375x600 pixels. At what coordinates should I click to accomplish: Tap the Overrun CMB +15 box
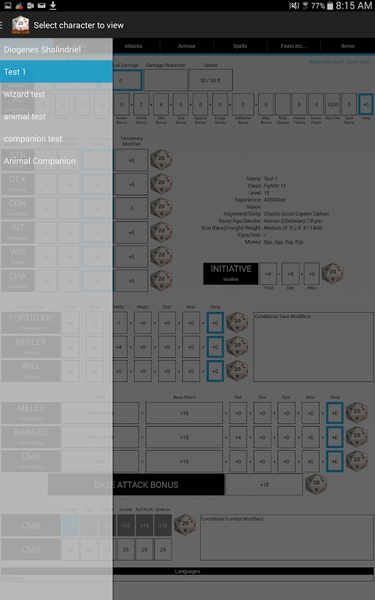163,525
